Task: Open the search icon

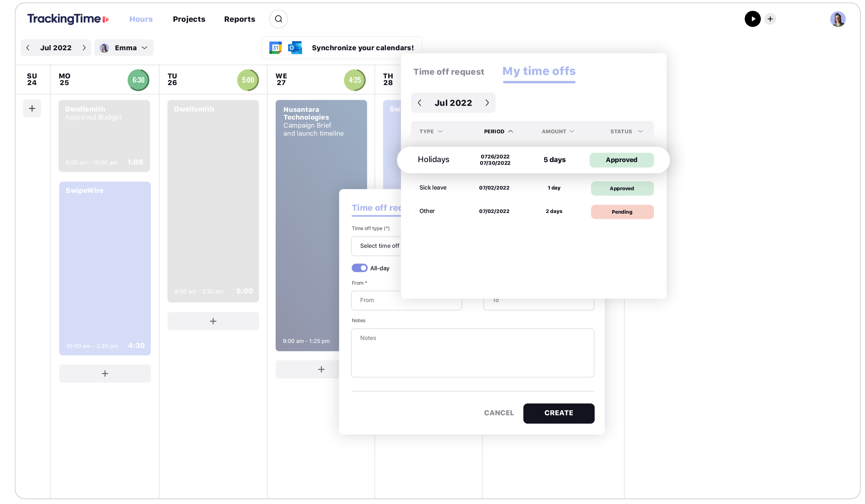Action: coord(278,19)
